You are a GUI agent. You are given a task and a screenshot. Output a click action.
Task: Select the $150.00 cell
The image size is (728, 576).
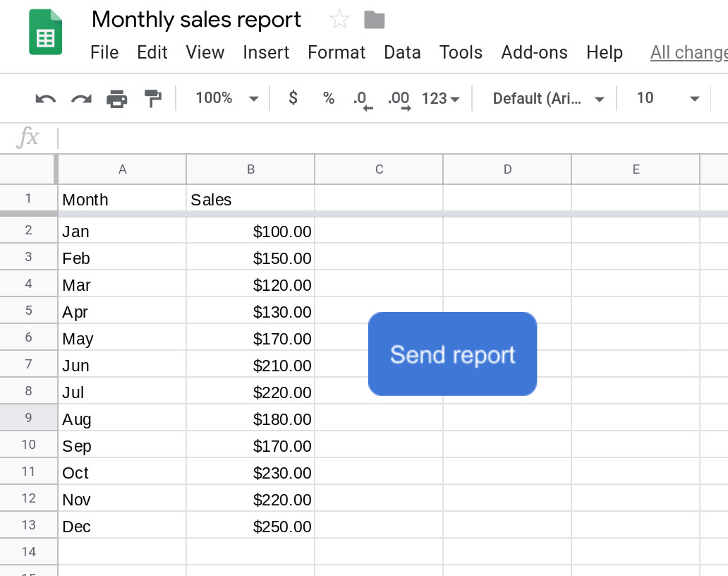tap(250, 257)
